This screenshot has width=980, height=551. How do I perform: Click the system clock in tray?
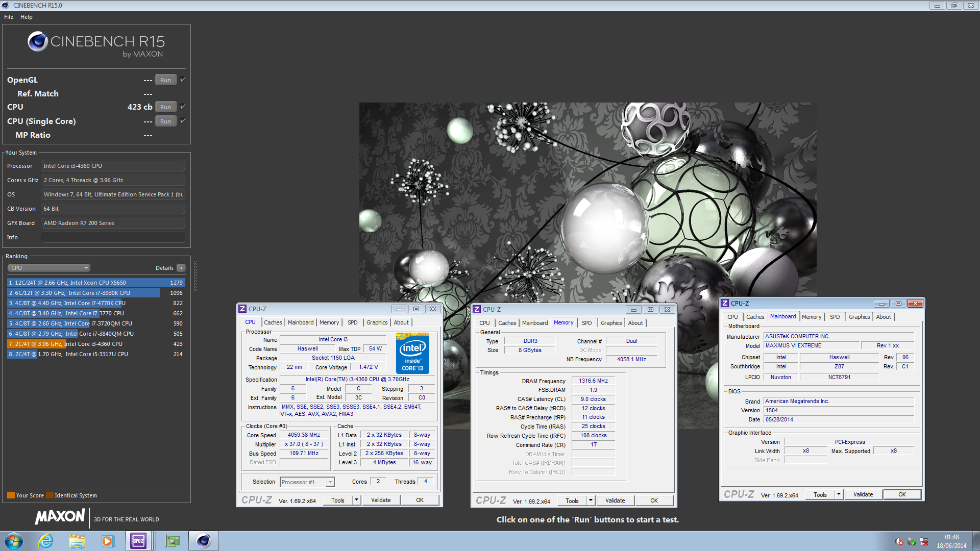point(951,541)
